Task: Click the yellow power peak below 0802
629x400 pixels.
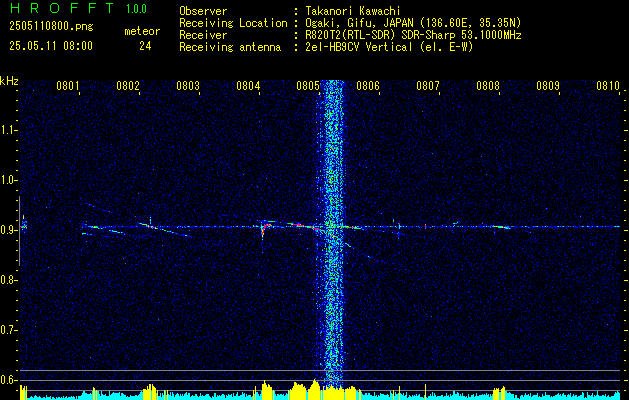Action: (150, 392)
